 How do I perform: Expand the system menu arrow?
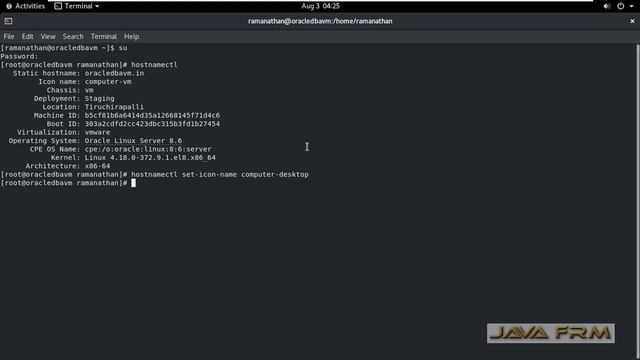click(x=631, y=6)
